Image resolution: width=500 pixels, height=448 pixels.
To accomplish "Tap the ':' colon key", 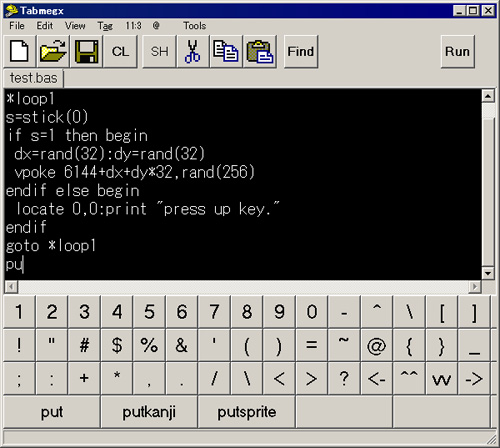I will click(52, 379).
